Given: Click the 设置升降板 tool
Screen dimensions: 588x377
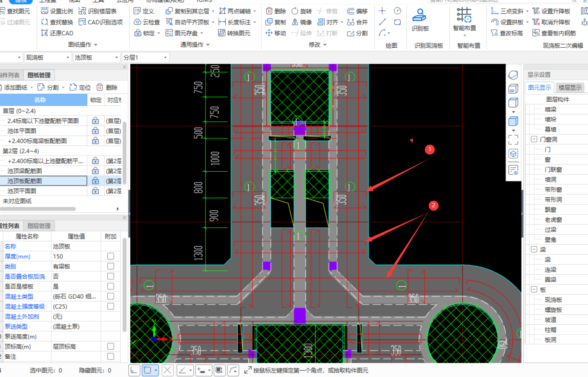Looking at the screenshot, I should click(x=551, y=11).
